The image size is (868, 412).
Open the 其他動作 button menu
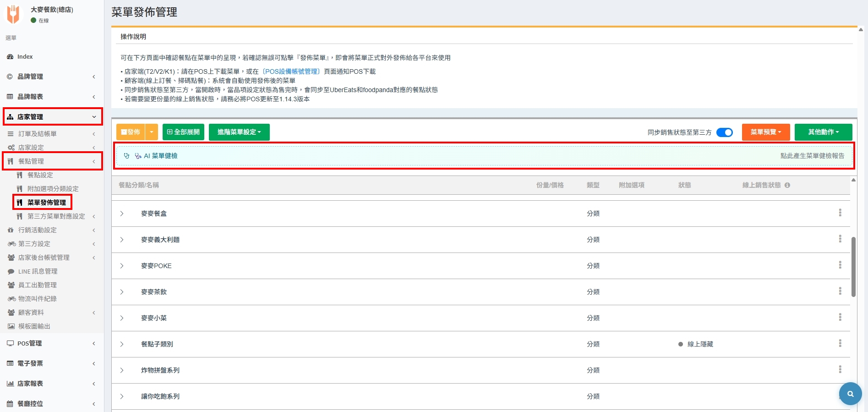pyautogui.click(x=824, y=132)
